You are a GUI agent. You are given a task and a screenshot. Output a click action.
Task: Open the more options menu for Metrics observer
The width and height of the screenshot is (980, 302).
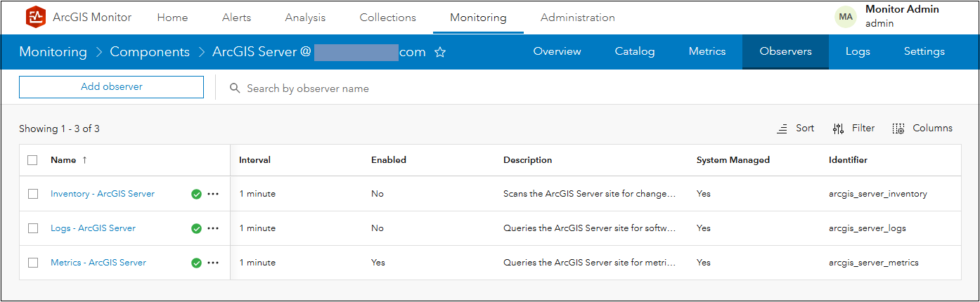pyautogui.click(x=214, y=263)
